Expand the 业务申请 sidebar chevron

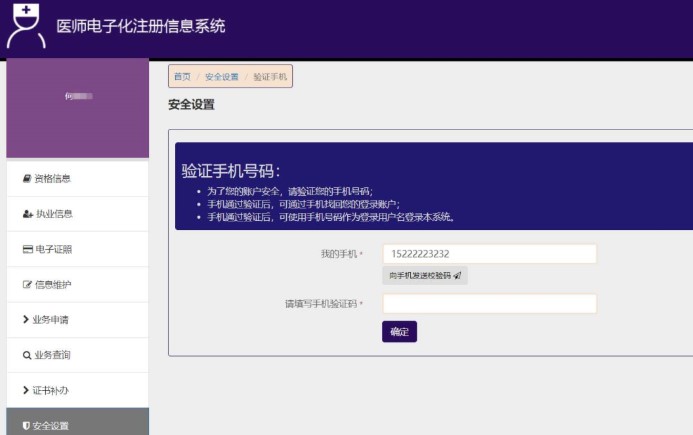[26, 320]
